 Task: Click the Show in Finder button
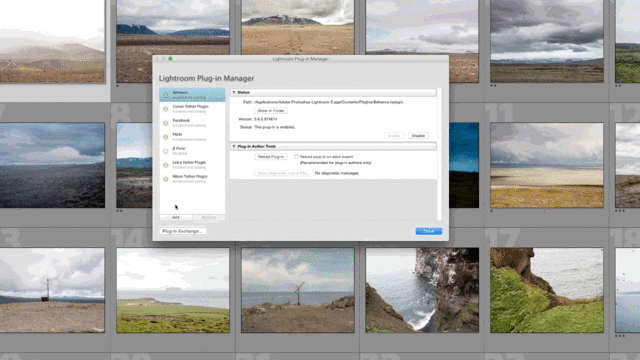pos(271,111)
